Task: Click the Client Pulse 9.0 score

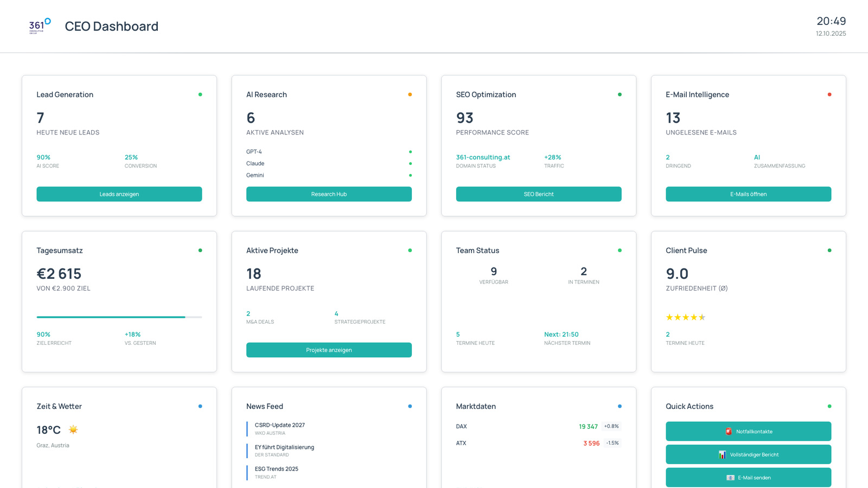Action: [x=677, y=274]
